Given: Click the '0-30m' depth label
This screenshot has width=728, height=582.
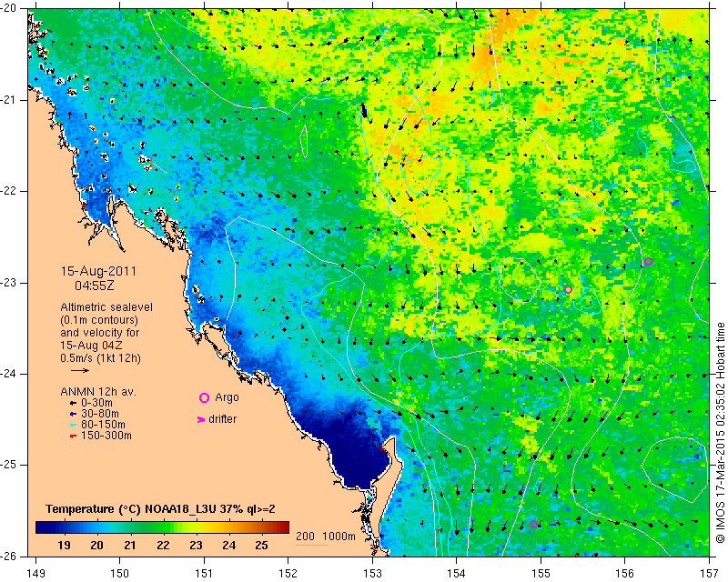Looking at the screenshot, I should point(96,403).
